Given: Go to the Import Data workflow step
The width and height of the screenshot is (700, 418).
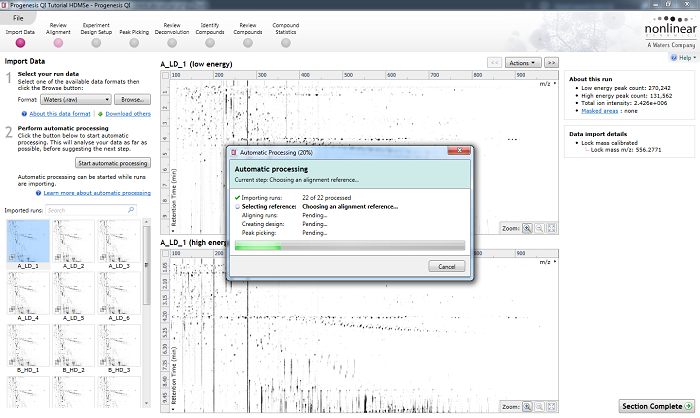Looking at the screenshot, I should [20, 43].
